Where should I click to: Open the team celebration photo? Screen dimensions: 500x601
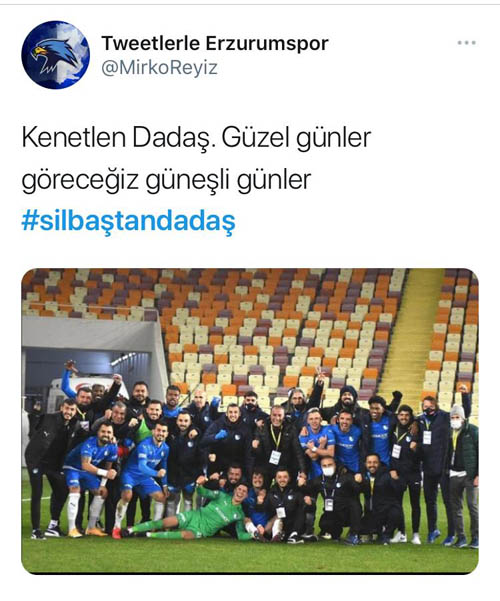point(250,421)
